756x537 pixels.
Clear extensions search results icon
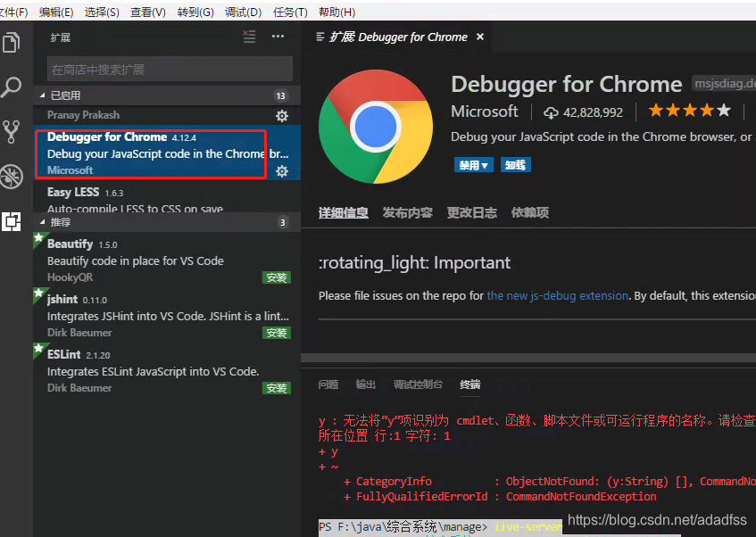pyautogui.click(x=249, y=37)
